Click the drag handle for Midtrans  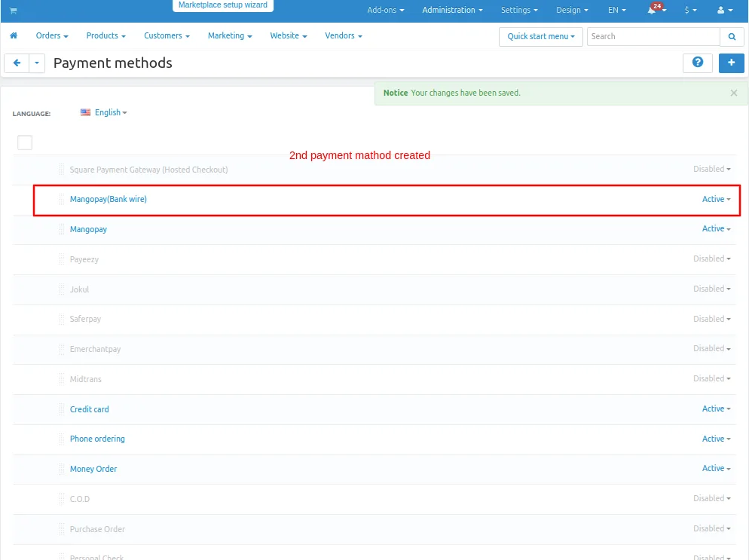pyautogui.click(x=62, y=379)
